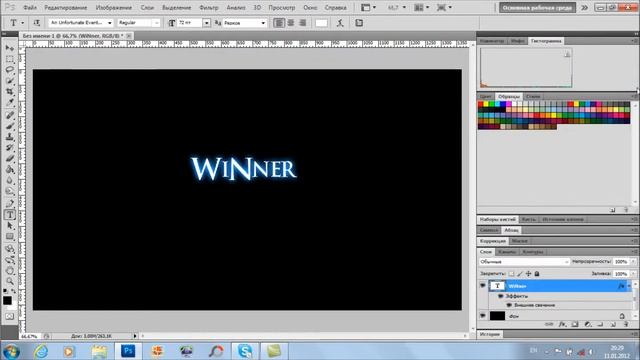Select the Blur tool
This screenshot has height=360, width=640.
coord(10,181)
